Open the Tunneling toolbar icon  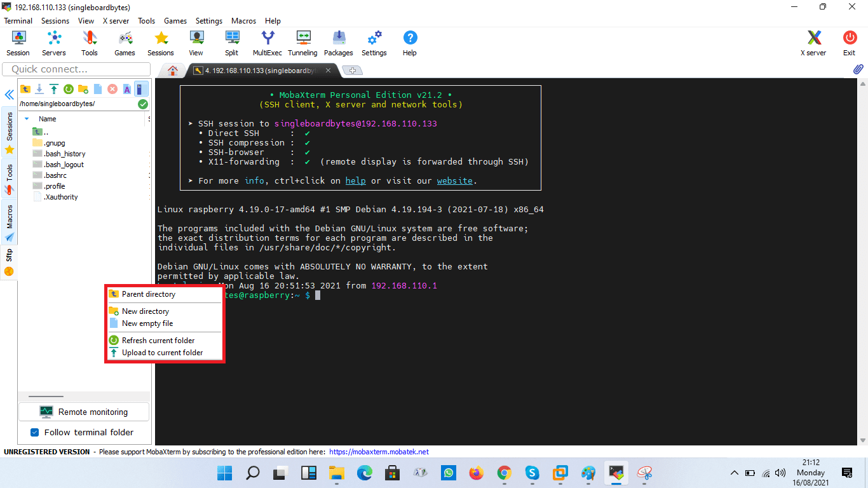[x=303, y=43]
